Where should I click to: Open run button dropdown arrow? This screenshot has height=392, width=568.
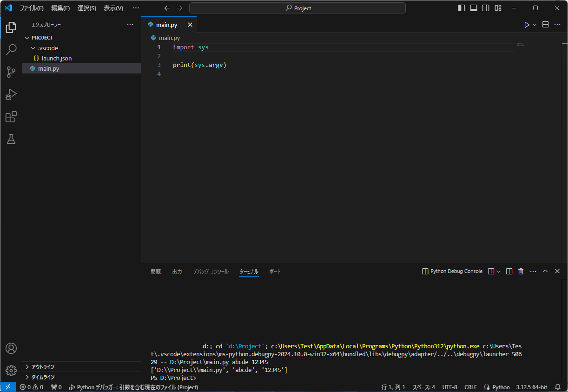pyautogui.click(x=535, y=25)
